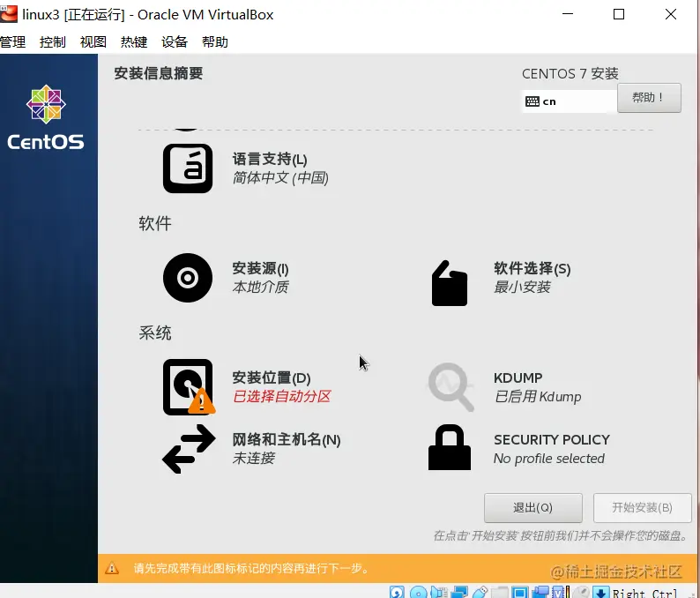The width and height of the screenshot is (700, 598).
Task: Click the cn keyboard layout icon
Action: (532, 101)
